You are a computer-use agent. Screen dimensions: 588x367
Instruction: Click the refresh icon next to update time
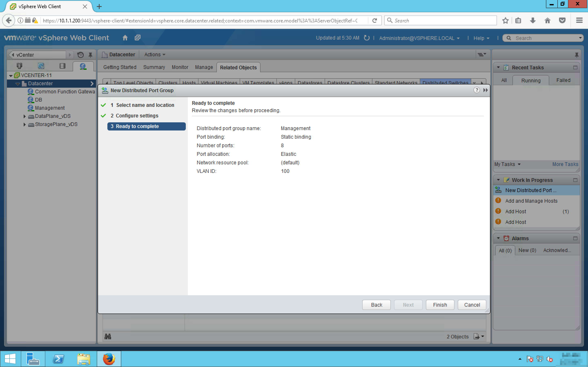coord(367,38)
